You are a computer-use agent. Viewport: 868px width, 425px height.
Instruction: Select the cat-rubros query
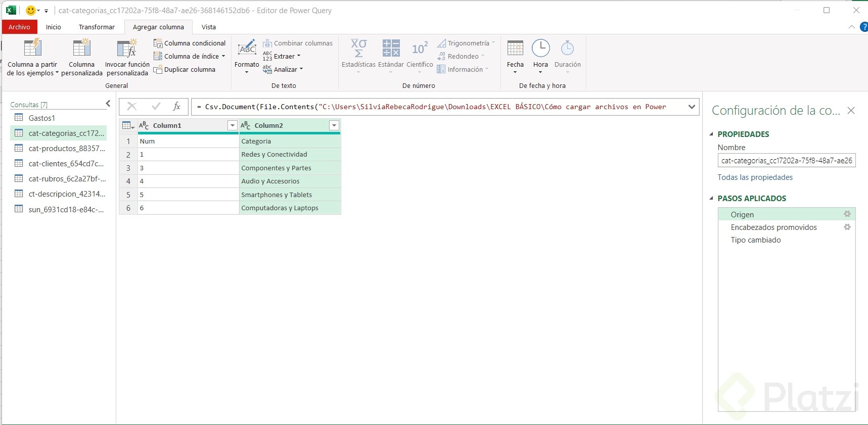coord(59,178)
